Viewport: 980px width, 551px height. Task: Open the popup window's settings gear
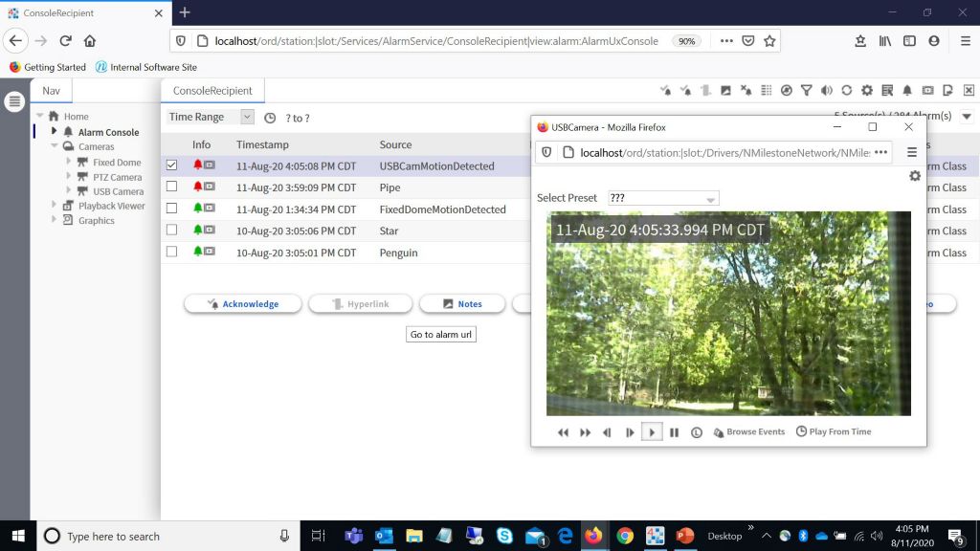pos(915,176)
